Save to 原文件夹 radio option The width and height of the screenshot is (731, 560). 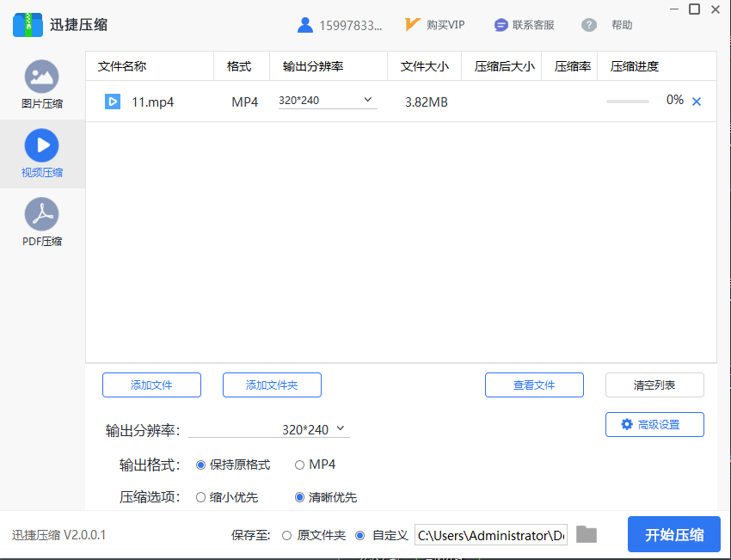(x=286, y=535)
